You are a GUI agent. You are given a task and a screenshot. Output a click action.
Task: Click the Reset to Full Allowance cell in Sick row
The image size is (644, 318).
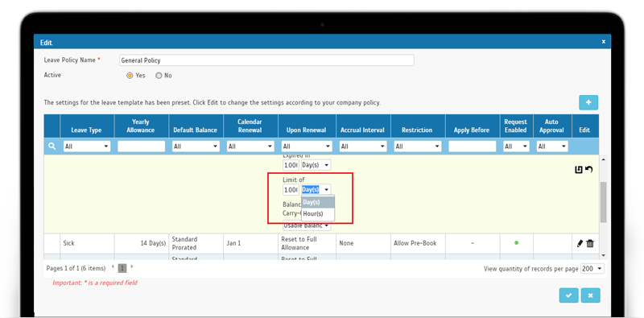coord(307,243)
